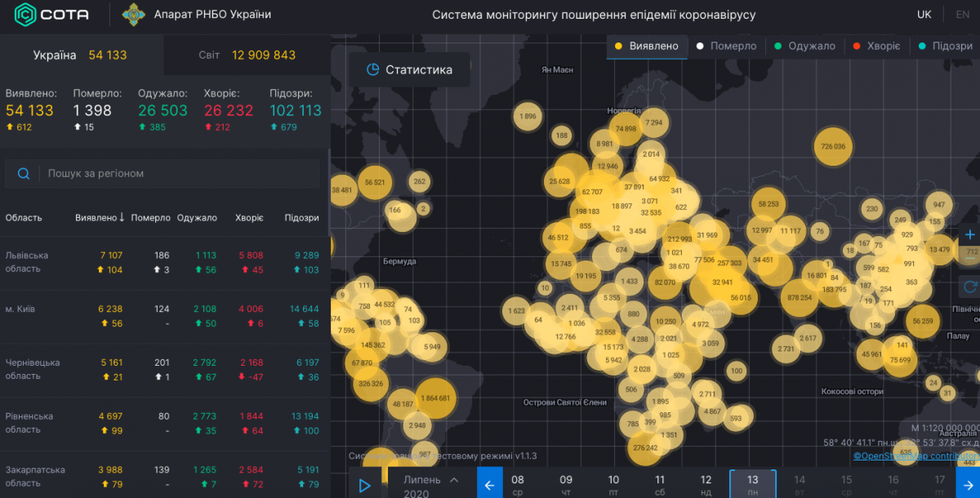The width and height of the screenshot is (980, 498).
Task: Open Чернівецька область row
Action: click(x=163, y=370)
